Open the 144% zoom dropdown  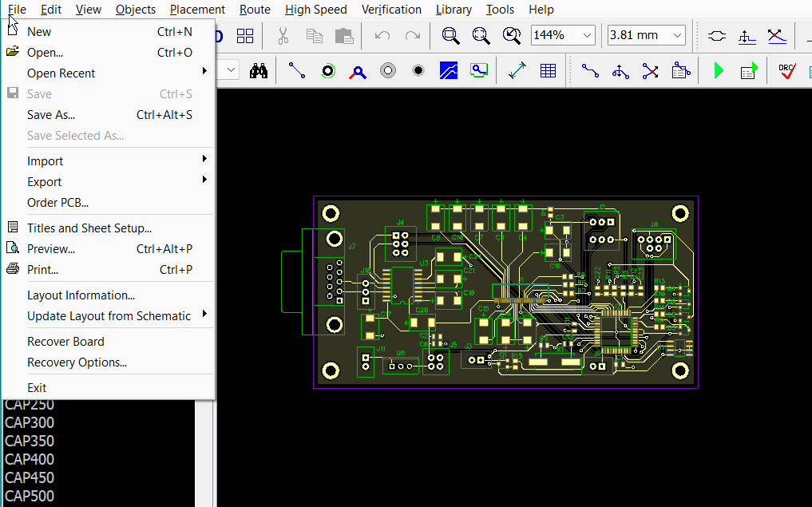(x=588, y=35)
